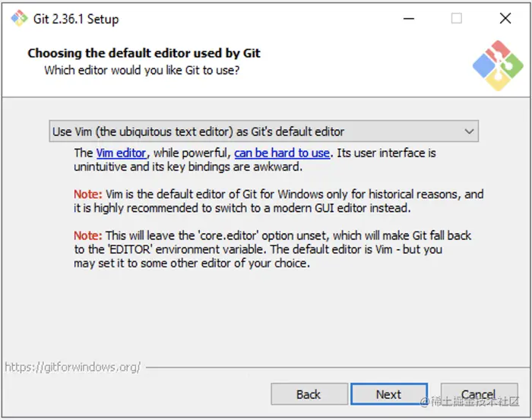Viewport: 532px width, 420px height.
Task: Go to the previous step with Back
Action: point(309,394)
